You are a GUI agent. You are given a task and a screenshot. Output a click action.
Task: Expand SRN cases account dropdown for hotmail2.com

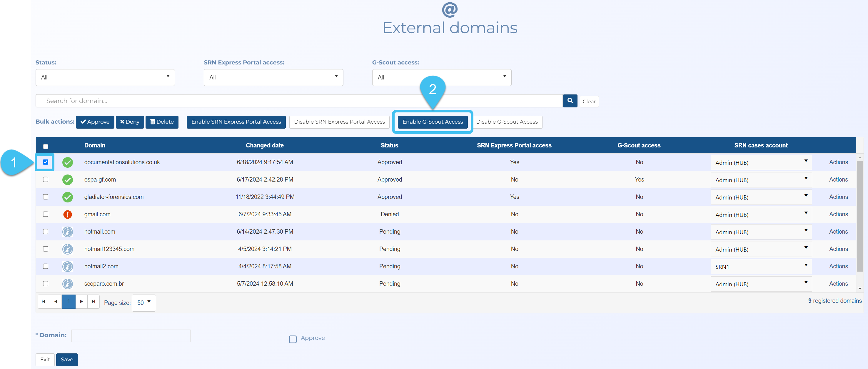coord(760,267)
